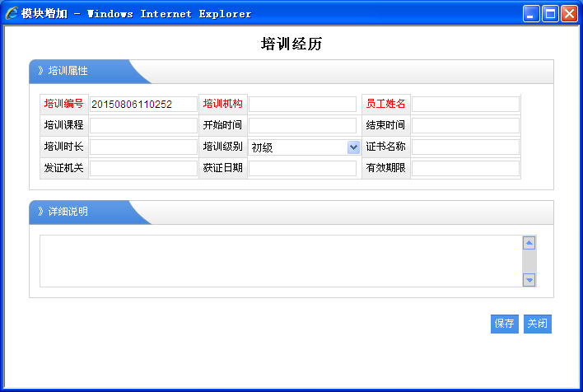Click the 获证日期 input field
This screenshot has width=583, height=392.
pos(302,169)
